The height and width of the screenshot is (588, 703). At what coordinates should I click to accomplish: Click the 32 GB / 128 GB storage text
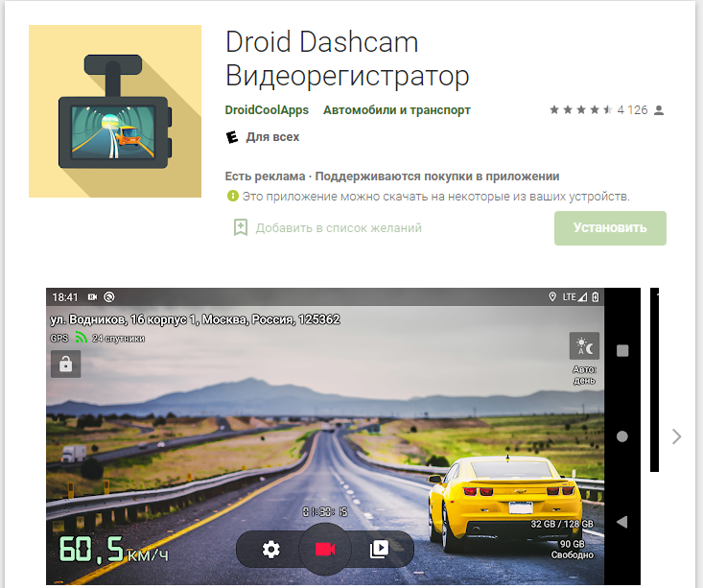[x=562, y=524]
